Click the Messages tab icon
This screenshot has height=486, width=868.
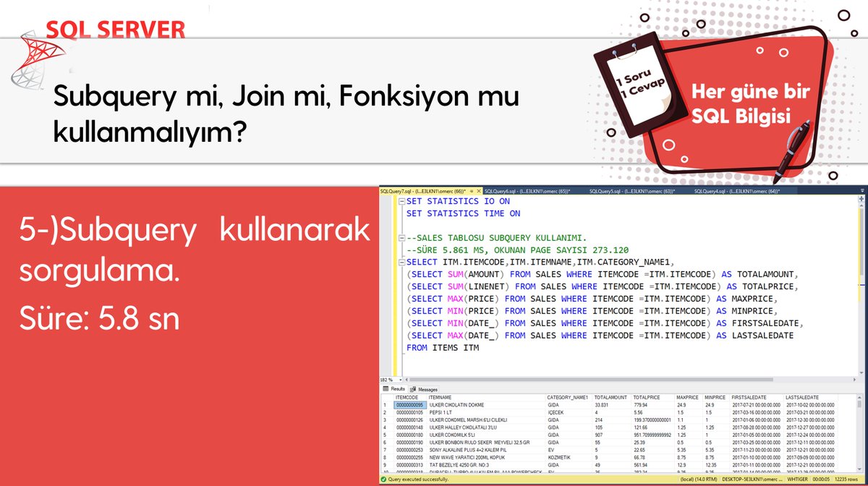413,389
